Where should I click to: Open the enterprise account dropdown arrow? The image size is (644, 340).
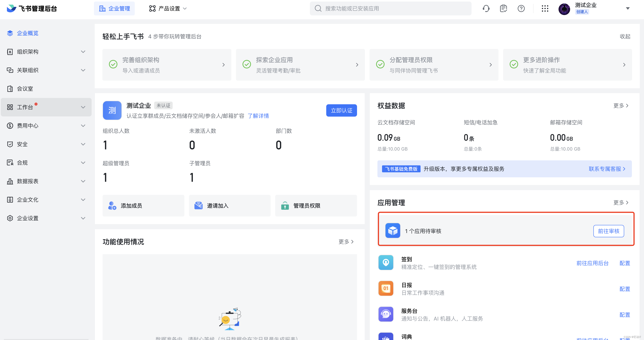pos(627,8)
